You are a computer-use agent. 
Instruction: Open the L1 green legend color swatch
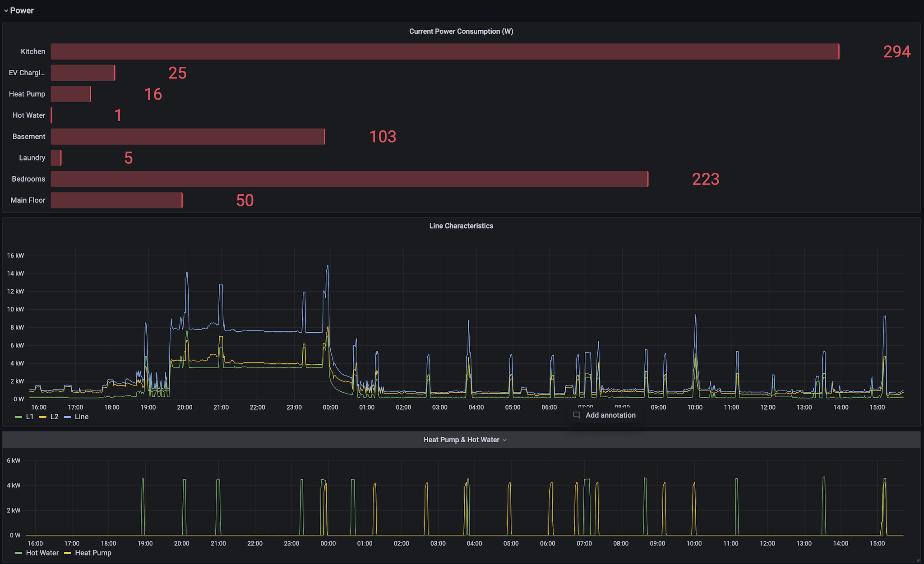[x=18, y=417]
